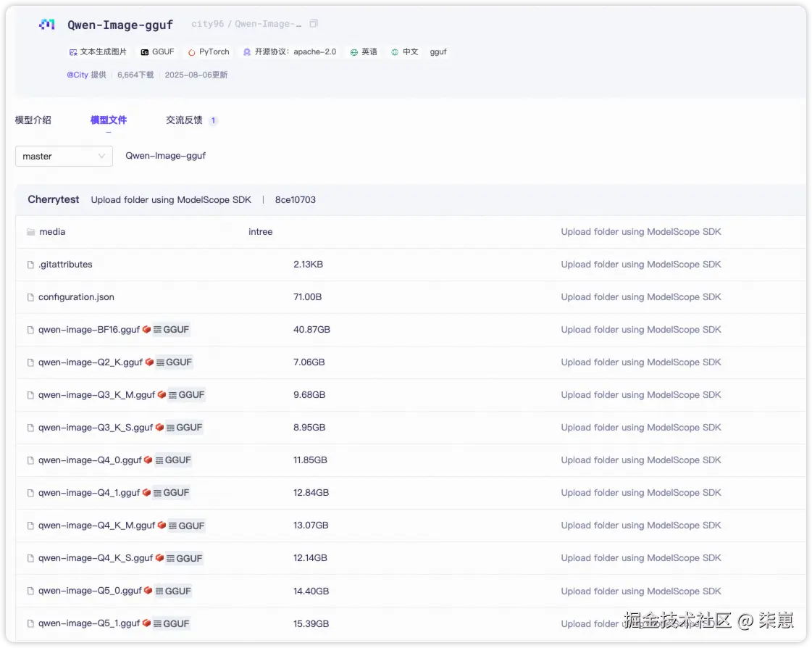Open qwen-image-Q4_1.gguf file
The height and width of the screenshot is (648, 812).
[x=89, y=493]
